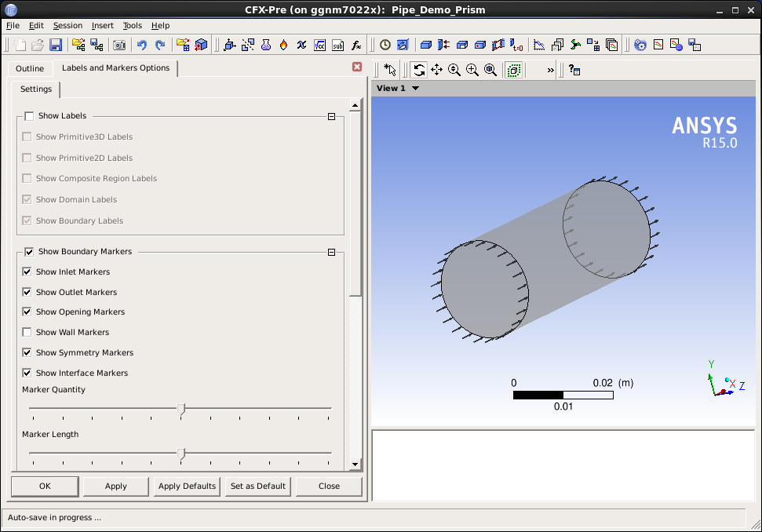The image size is (762, 532).
Task: Click the Expression sqrt-alpha icon
Action: pyautogui.click(x=319, y=46)
